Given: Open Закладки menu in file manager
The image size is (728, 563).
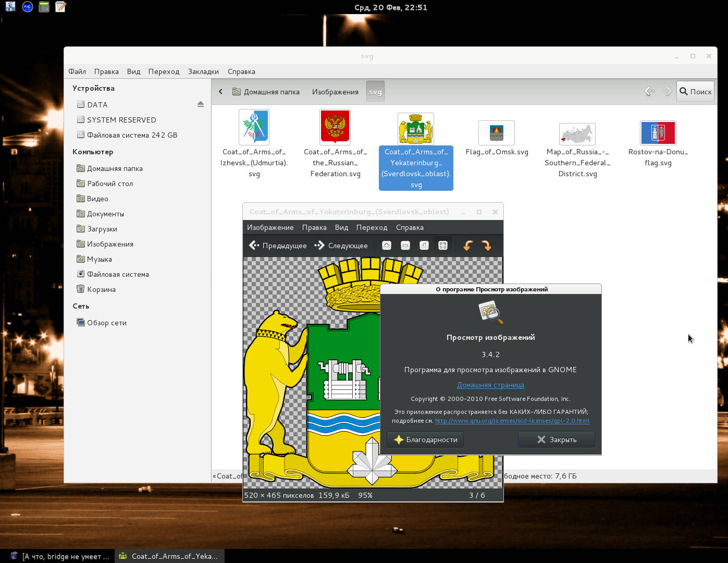Looking at the screenshot, I should click(203, 71).
